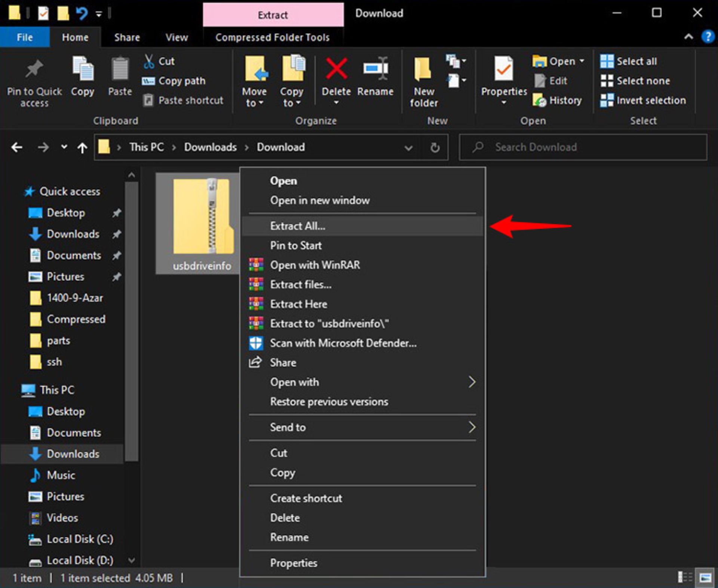Click the refresh button in address bar
718x588 pixels.
point(435,147)
